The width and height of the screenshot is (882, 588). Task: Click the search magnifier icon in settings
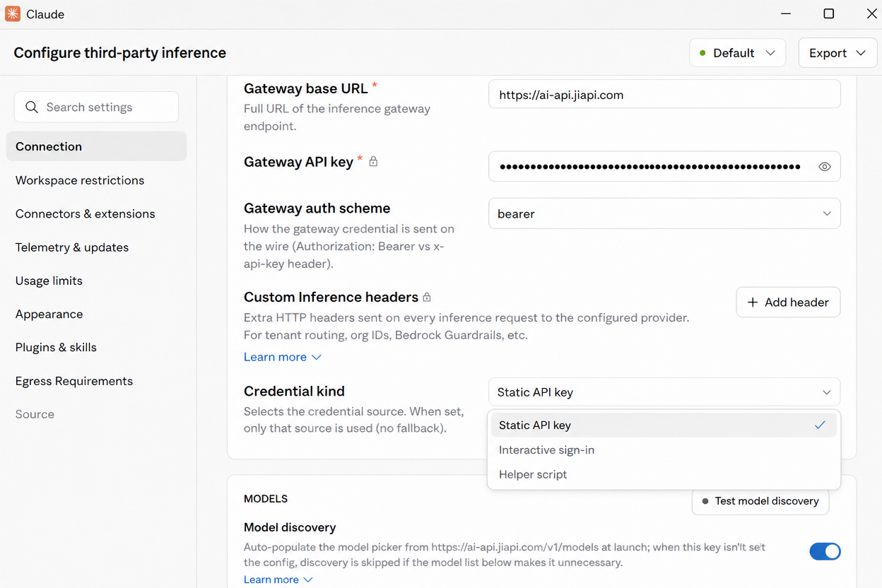(31, 107)
